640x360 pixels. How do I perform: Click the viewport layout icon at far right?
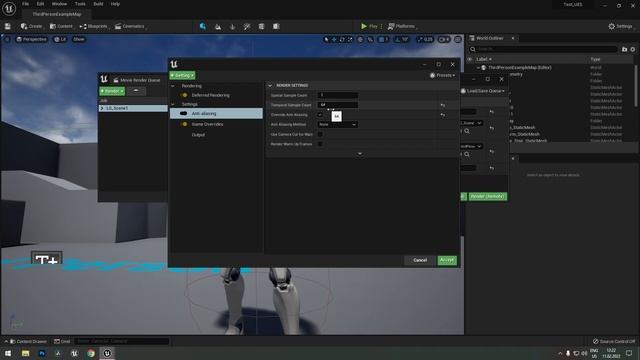[x=458, y=40]
